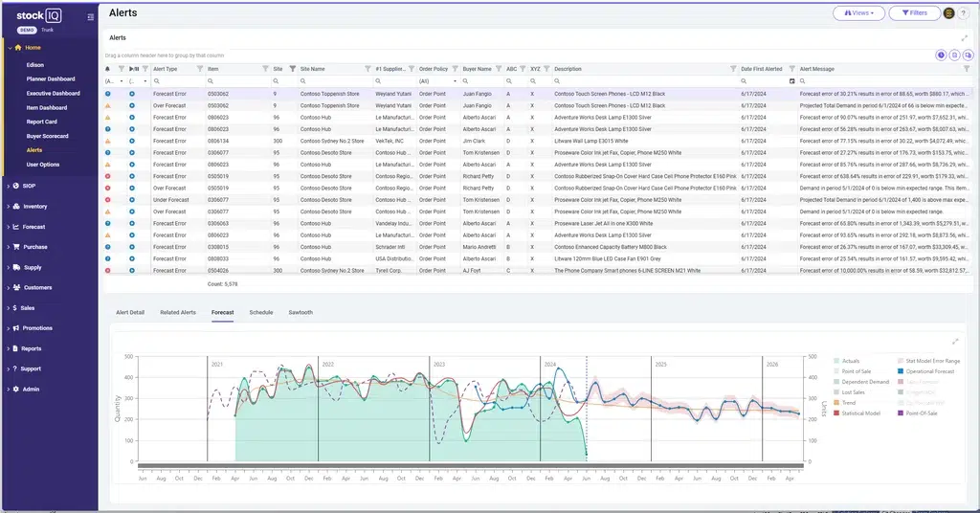980x513 pixels.
Task: Expand the Purchase sidebar section
Action: [x=35, y=247]
